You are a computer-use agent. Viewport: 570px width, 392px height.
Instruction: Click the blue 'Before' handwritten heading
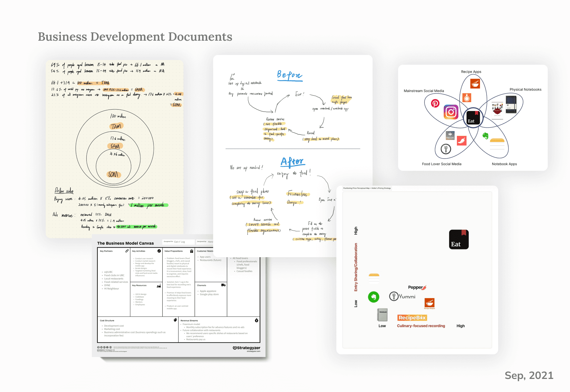coord(289,75)
